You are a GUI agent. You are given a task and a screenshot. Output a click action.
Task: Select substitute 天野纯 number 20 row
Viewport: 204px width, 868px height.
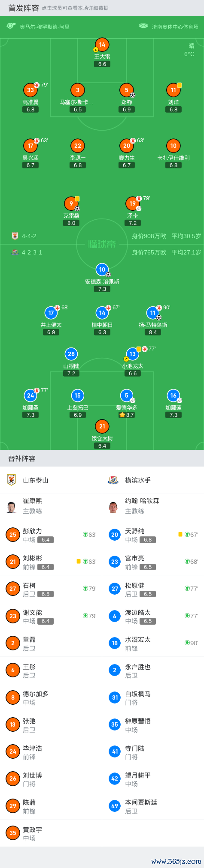[x=153, y=535]
